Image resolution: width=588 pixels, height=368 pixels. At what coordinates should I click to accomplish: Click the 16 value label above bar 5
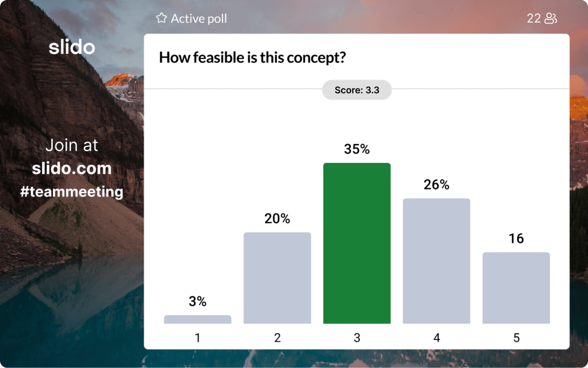516,239
